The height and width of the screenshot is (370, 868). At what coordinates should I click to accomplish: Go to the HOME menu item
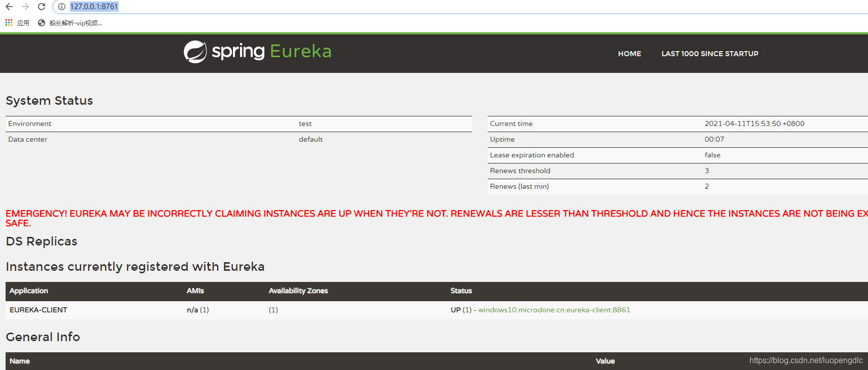coord(629,54)
